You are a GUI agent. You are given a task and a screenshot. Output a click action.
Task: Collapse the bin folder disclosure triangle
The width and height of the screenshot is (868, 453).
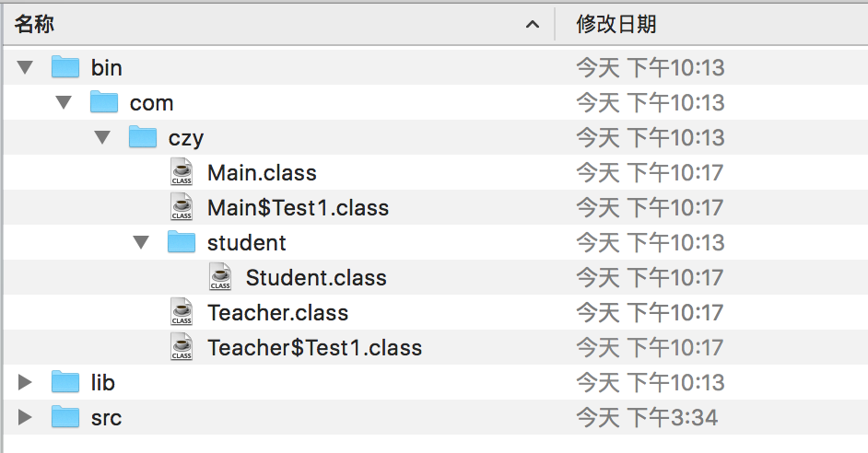pyautogui.click(x=25, y=67)
